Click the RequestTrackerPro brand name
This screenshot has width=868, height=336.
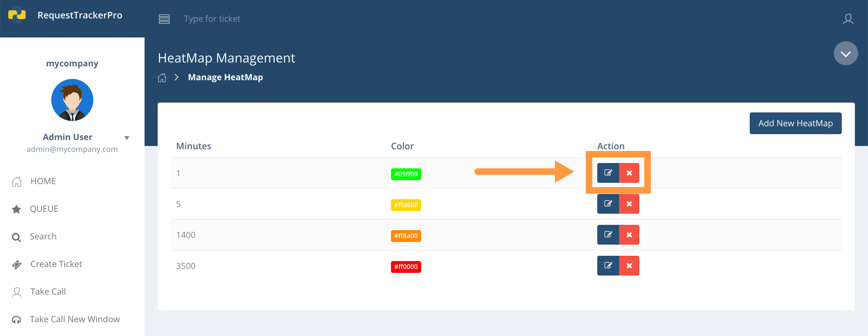pyautogui.click(x=80, y=15)
